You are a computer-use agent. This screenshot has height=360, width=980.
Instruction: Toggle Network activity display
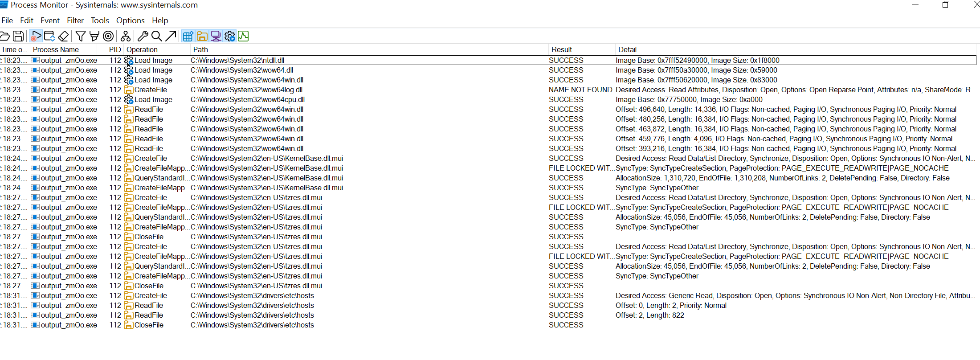point(216,36)
